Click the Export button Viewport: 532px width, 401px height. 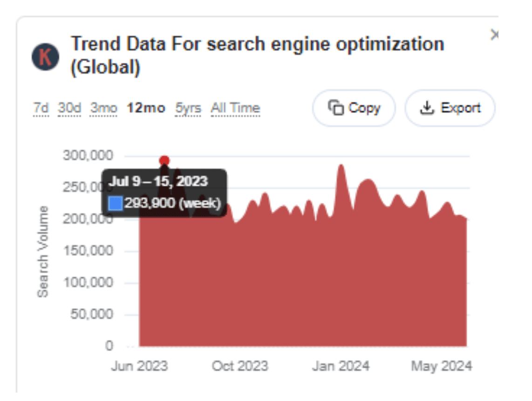pos(449,108)
